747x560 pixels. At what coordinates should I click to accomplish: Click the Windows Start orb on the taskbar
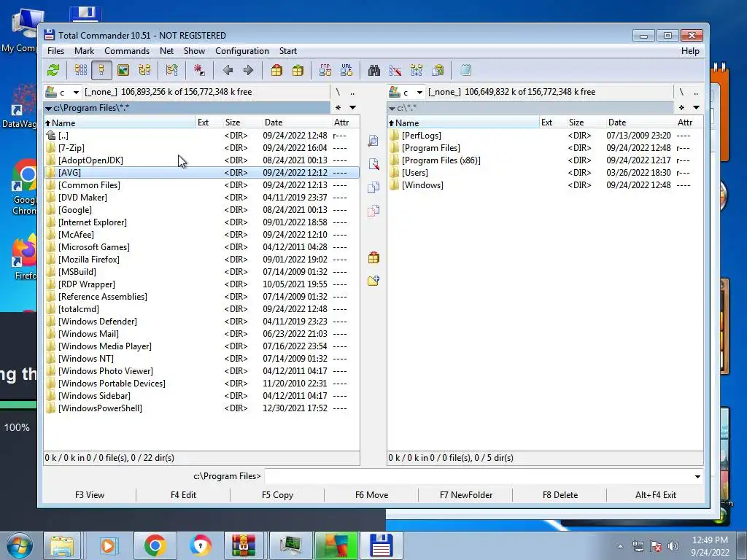pos(19,545)
